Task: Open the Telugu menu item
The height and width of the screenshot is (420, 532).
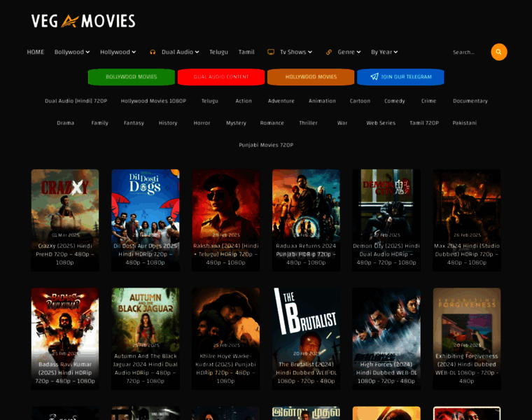Action: [x=218, y=52]
